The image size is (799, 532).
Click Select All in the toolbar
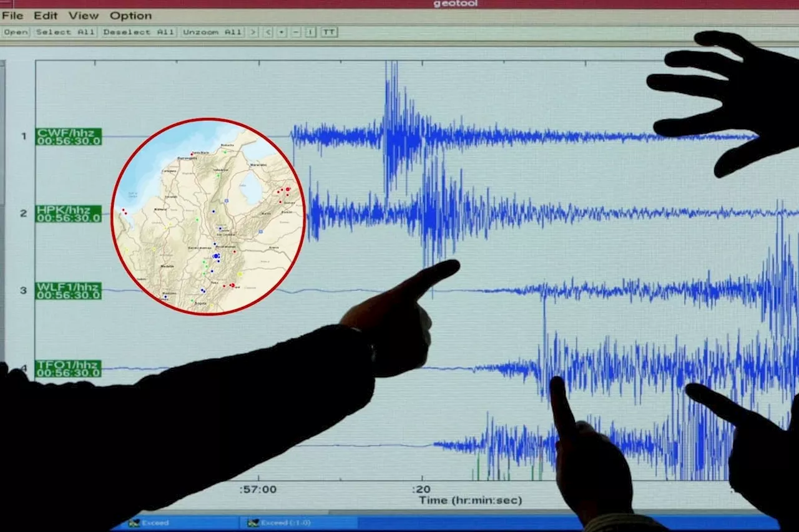point(65,32)
